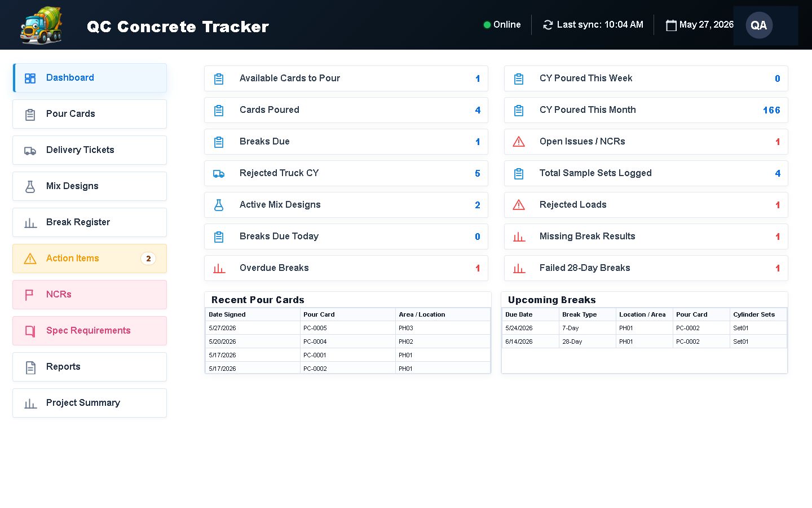Click the 5/20/2026 date signed cell
The image size is (812, 508).
[253, 341]
